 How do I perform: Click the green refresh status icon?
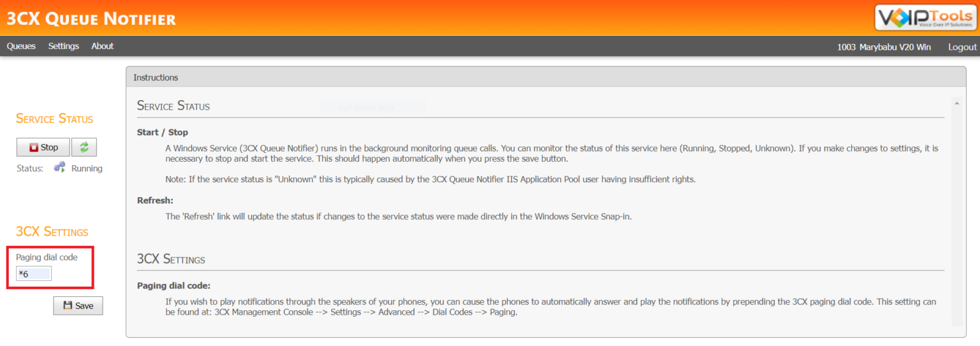[84, 147]
